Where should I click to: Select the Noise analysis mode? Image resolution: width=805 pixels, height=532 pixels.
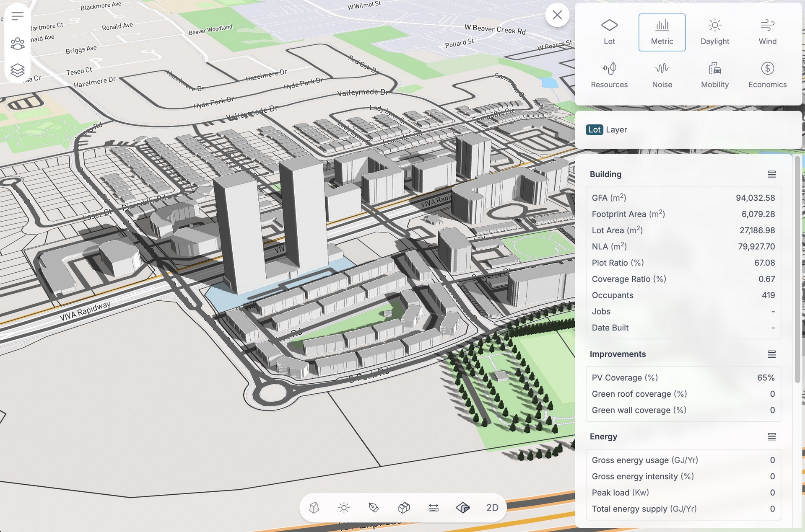(x=662, y=75)
